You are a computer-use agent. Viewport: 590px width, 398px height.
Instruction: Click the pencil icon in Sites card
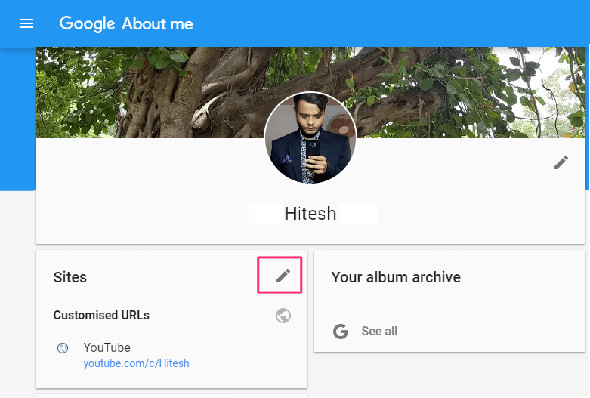(x=283, y=275)
